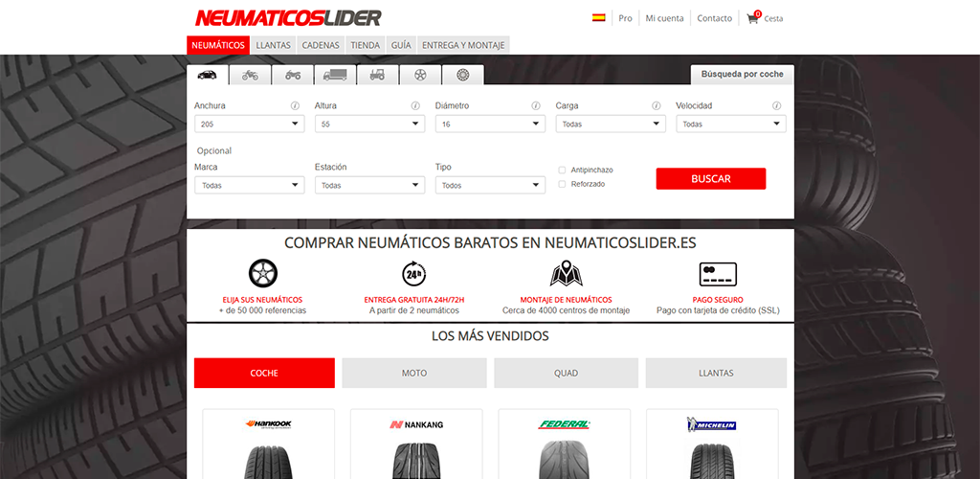Screen dimensions: 980x479
Task: Click the map pin montaje icon
Action: point(566,273)
